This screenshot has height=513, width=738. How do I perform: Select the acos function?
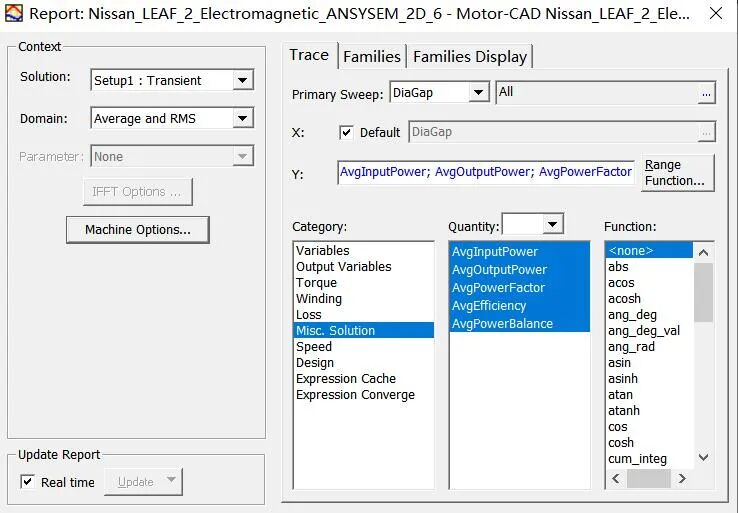click(649, 282)
